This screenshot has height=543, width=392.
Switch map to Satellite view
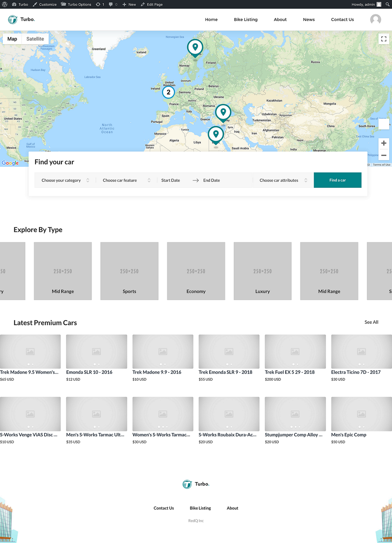[x=35, y=39]
